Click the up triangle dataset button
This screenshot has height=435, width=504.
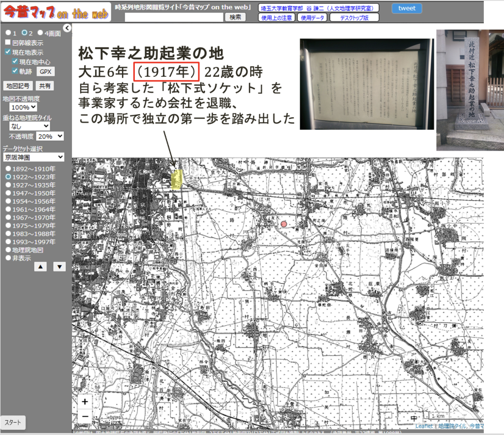click(40, 266)
